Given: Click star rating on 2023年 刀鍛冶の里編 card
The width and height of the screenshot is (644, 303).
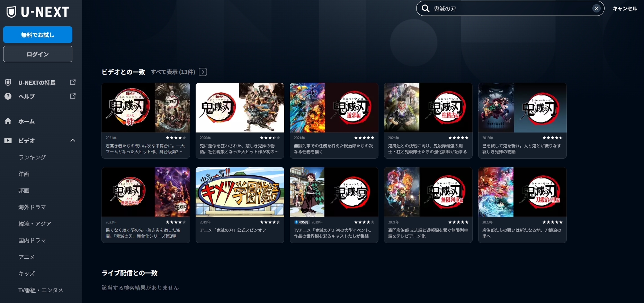Looking at the screenshot, I should (553, 222).
